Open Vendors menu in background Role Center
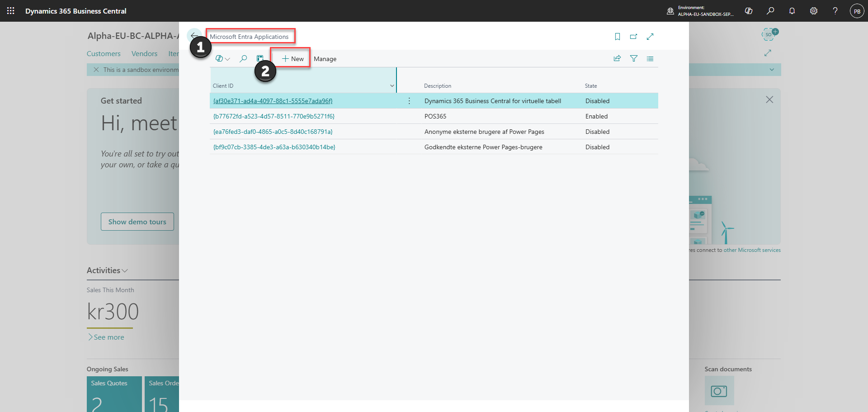The width and height of the screenshot is (868, 412). coord(145,54)
